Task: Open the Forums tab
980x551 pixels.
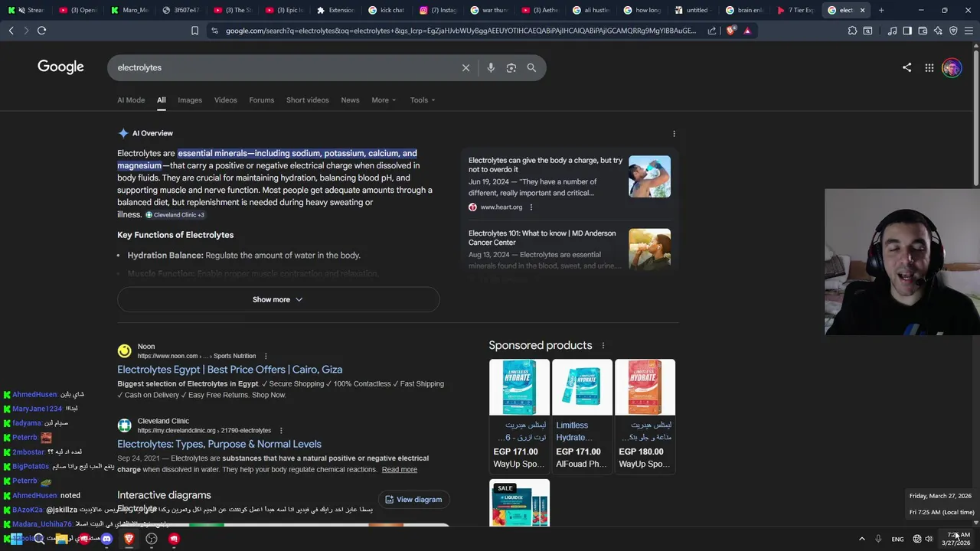Action: click(x=261, y=100)
